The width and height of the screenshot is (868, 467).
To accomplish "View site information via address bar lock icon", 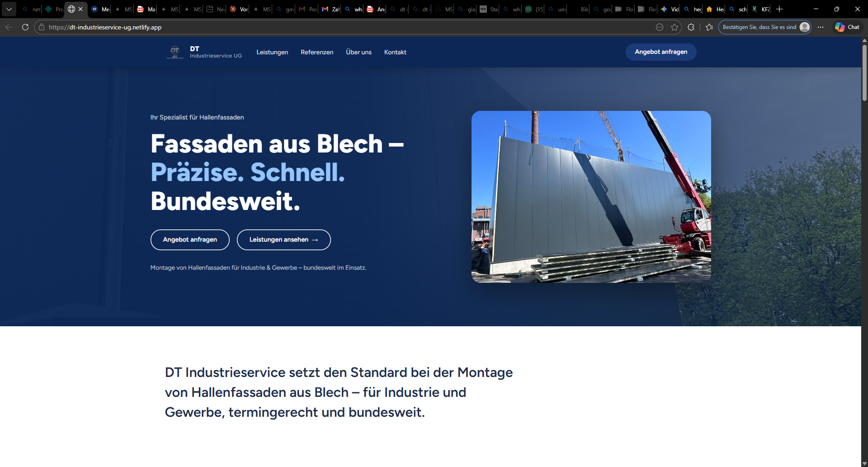I will pyautogui.click(x=41, y=27).
